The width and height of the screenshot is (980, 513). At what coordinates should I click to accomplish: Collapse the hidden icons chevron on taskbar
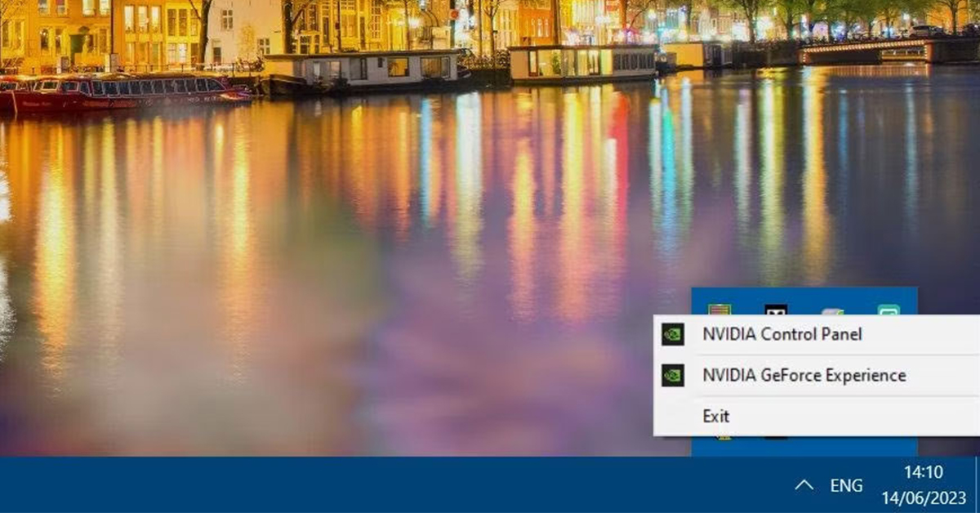(x=804, y=485)
